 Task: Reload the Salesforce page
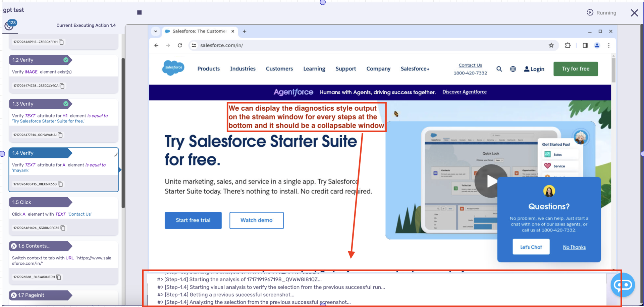(180, 45)
